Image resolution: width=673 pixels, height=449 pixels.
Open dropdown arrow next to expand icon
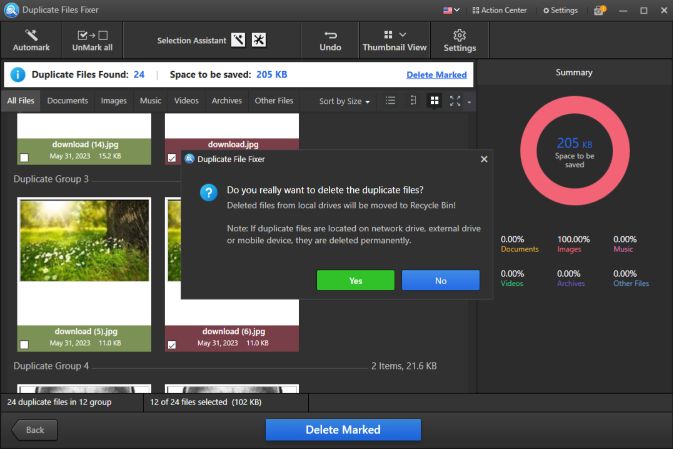click(469, 102)
